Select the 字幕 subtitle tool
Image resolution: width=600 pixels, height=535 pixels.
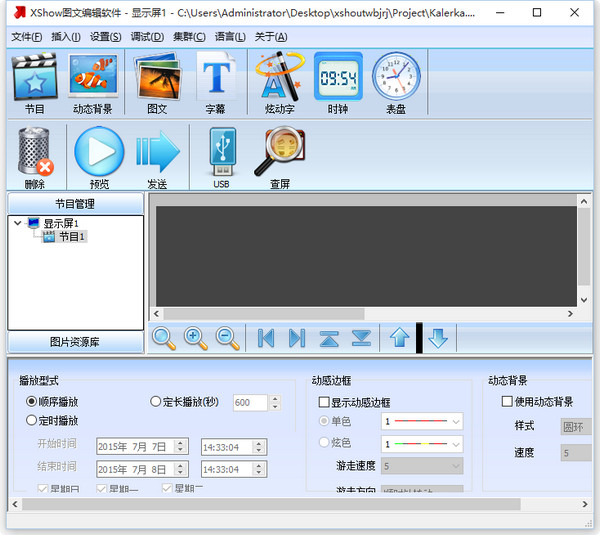pyautogui.click(x=215, y=82)
